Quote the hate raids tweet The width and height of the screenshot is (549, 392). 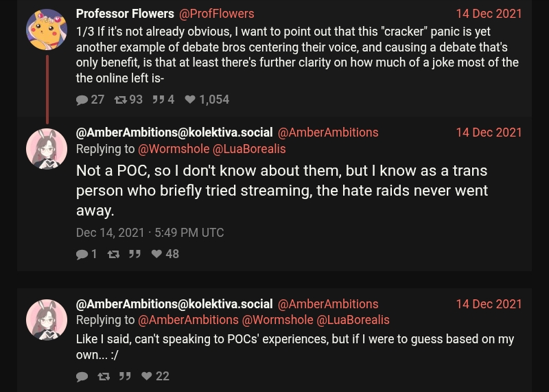click(x=135, y=255)
